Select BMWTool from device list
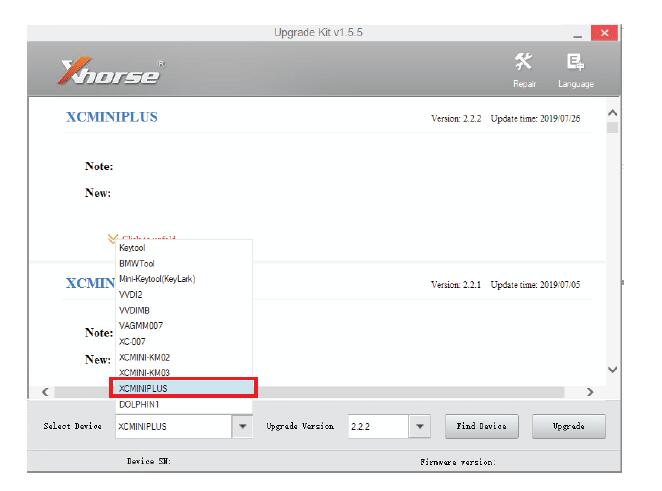 [184, 263]
